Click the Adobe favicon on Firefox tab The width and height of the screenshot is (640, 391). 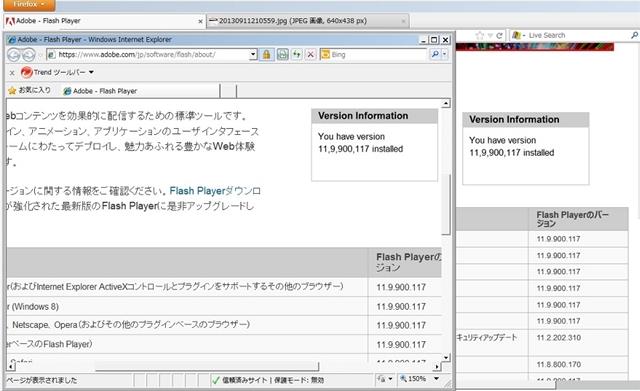pos(10,21)
